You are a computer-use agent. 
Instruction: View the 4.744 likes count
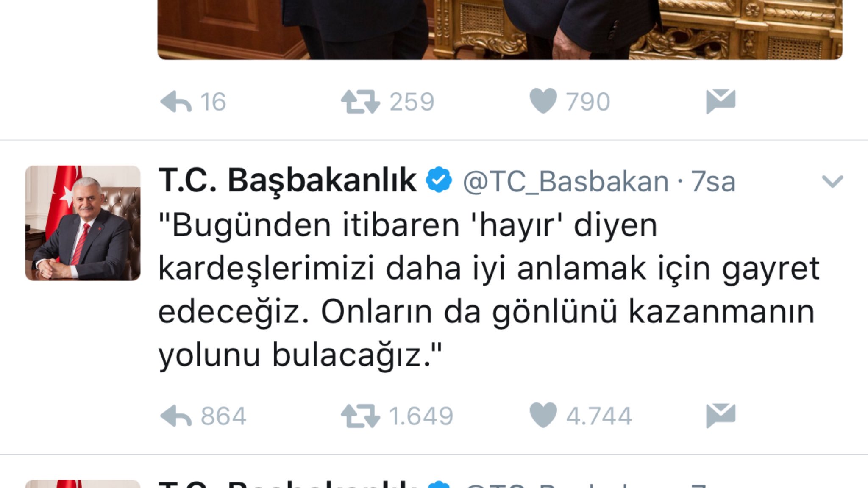(x=599, y=416)
